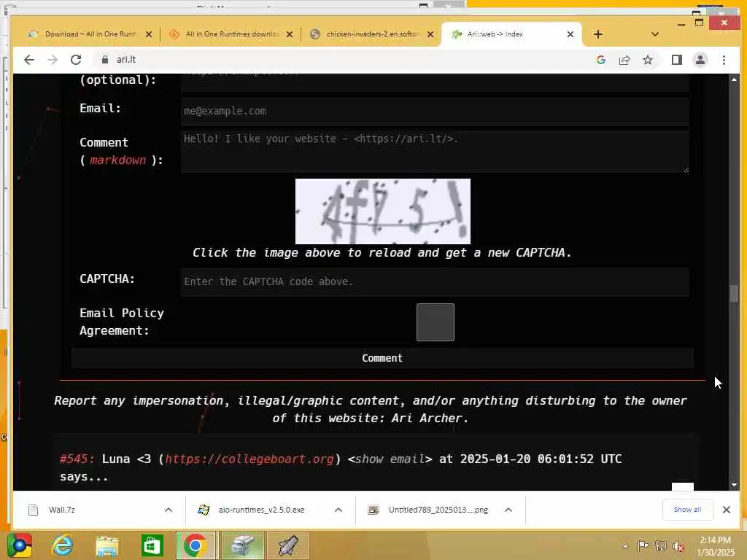Open a new tab with plus button
This screenshot has width=747, height=560.
pos(598,34)
